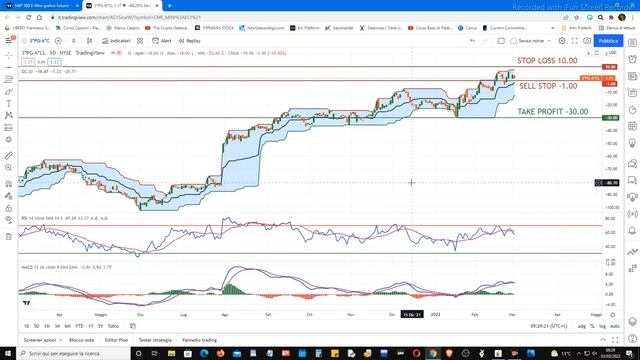
Task: Select the crosshair cursor tool
Action: tap(9, 56)
